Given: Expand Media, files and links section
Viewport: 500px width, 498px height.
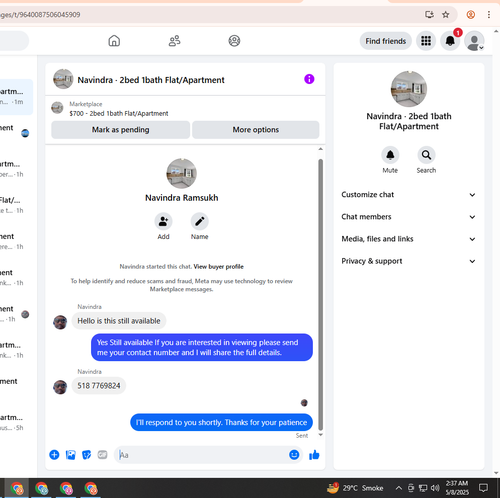Looking at the screenshot, I should click(x=409, y=239).
